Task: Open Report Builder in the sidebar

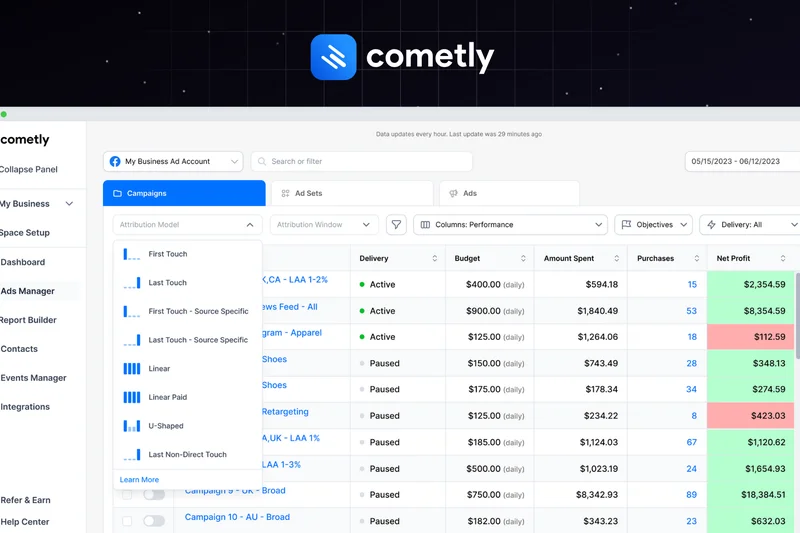Action: coord(28,320)
